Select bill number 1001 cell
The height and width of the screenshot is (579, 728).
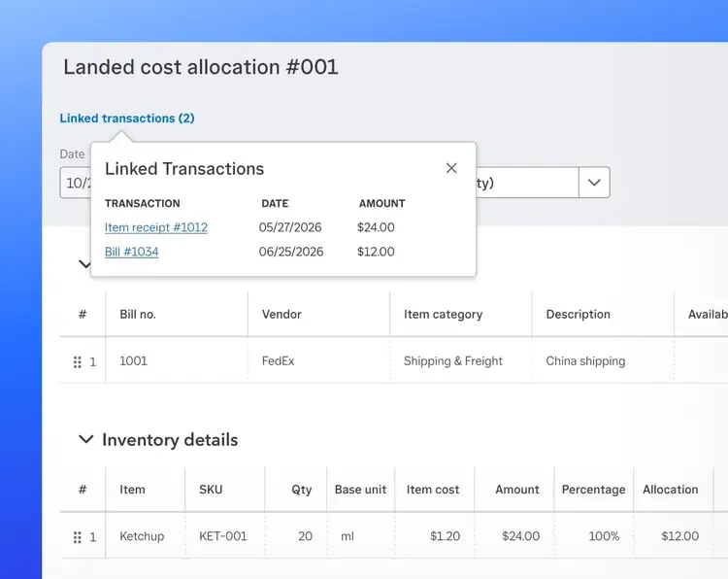pyautogui.click(x=177, y=360)
